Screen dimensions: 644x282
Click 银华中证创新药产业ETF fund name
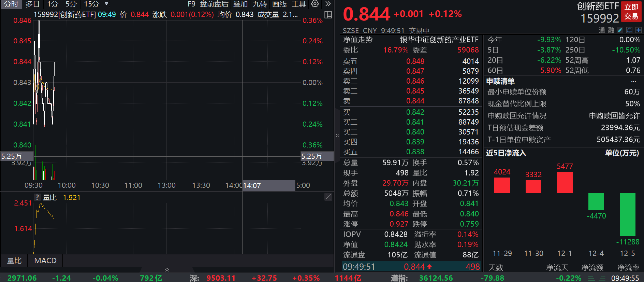pyautogui.click(x=439, y=40)
